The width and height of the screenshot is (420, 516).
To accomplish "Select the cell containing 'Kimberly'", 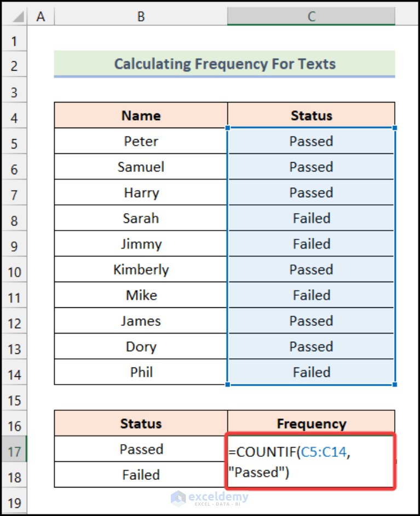I will click(140, 269).
